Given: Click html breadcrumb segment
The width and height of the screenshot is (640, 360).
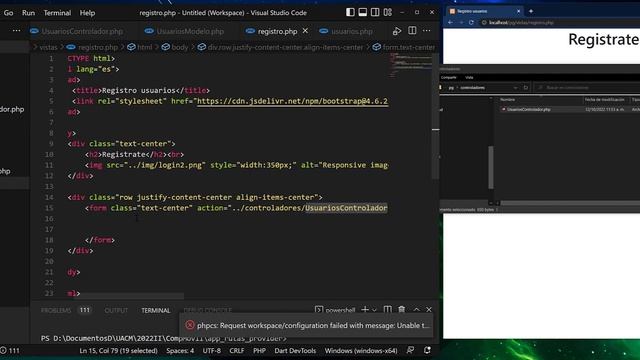Looking at the screenshot, I should point(140,47).
